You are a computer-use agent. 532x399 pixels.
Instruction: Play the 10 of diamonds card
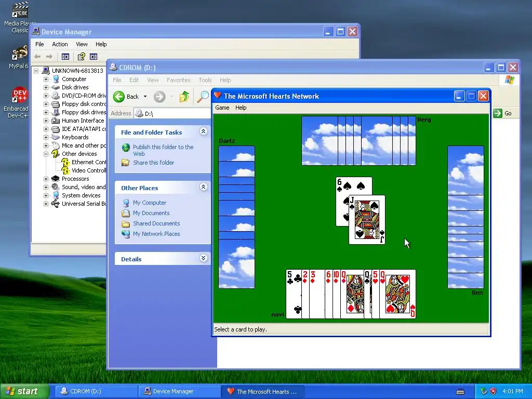(x=337, y=294)
